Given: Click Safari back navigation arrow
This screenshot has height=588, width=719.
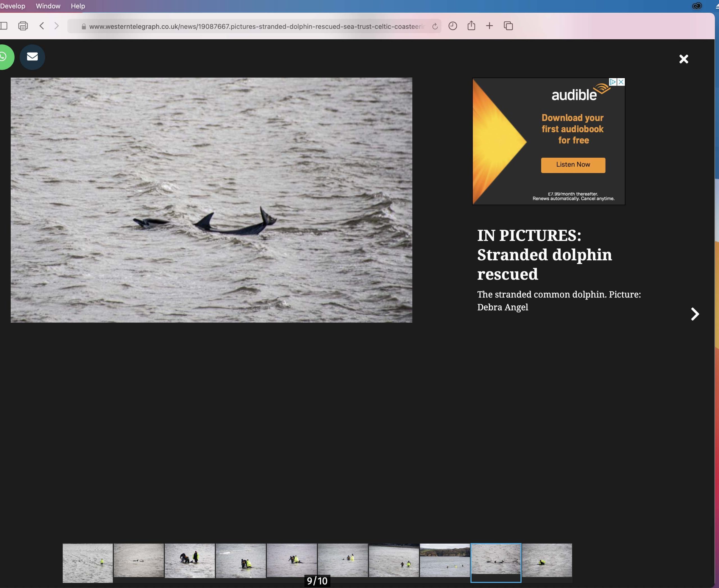Looking at the screenshot, I should [x=42, y=26].
